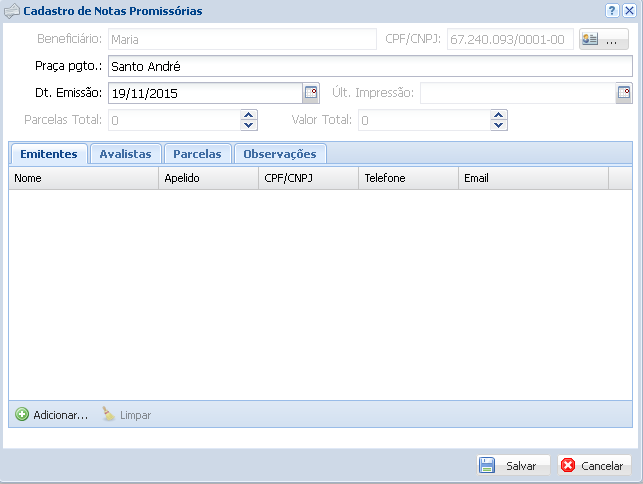Open the Parcelas tab
The width and height of the screenshot is (643, 484).
pyautogui.click(x=197, y=154)
